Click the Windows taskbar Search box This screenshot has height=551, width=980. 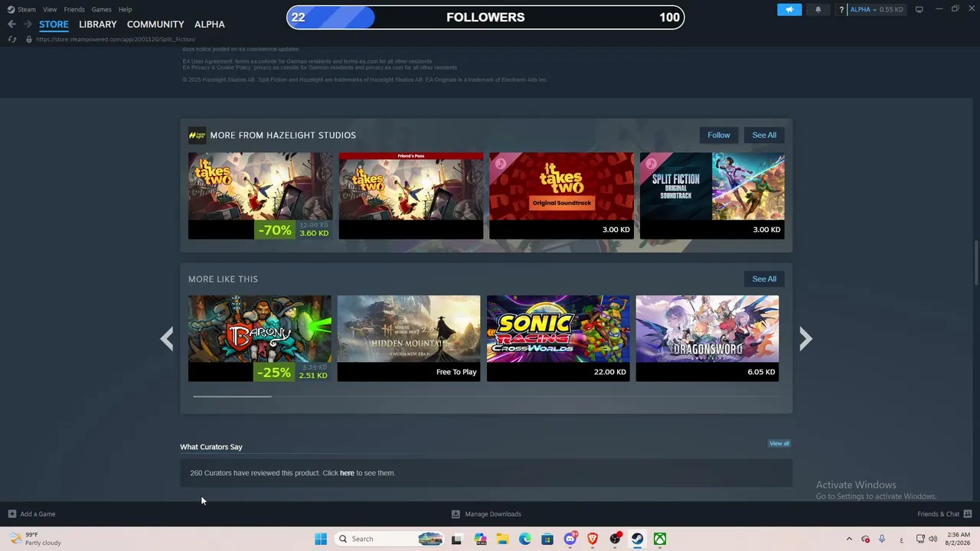pyautogui.click(x=390, y=539)
